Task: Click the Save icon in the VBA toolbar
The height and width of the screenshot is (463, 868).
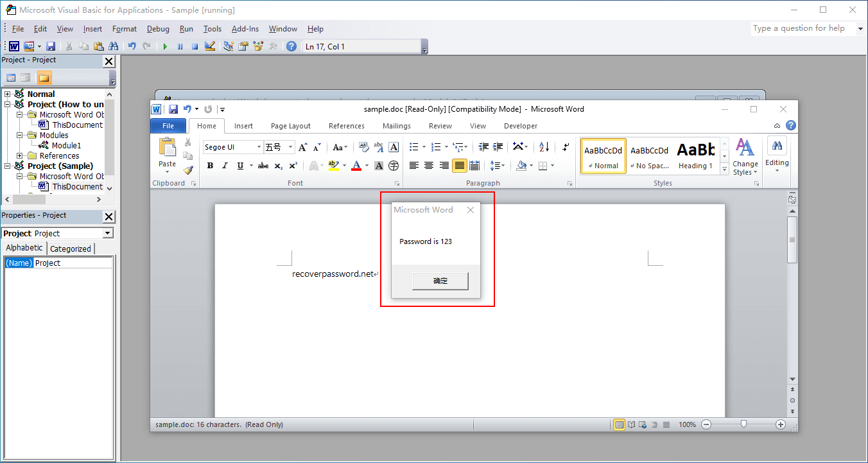Action: pyautogui.click(x=51, y=46)
